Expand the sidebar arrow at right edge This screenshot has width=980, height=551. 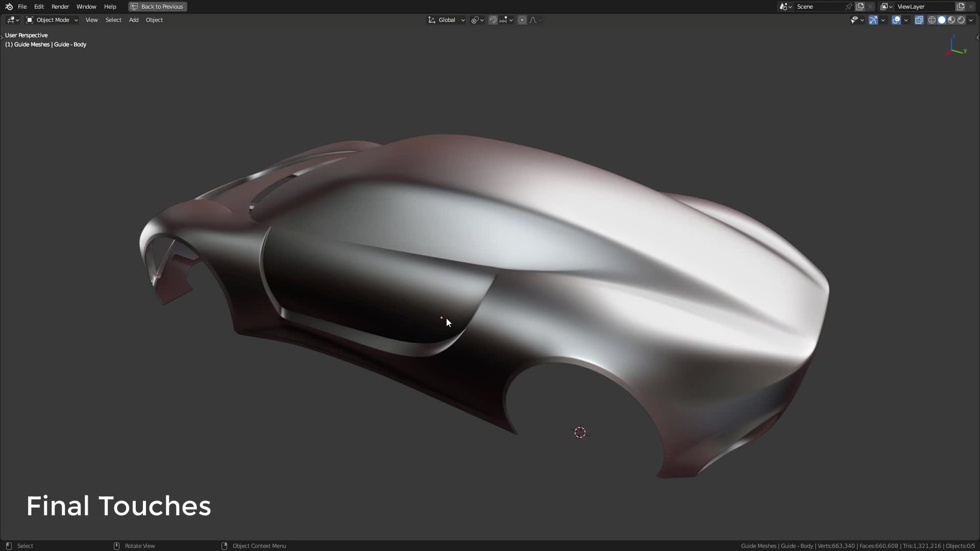[977, 37]
